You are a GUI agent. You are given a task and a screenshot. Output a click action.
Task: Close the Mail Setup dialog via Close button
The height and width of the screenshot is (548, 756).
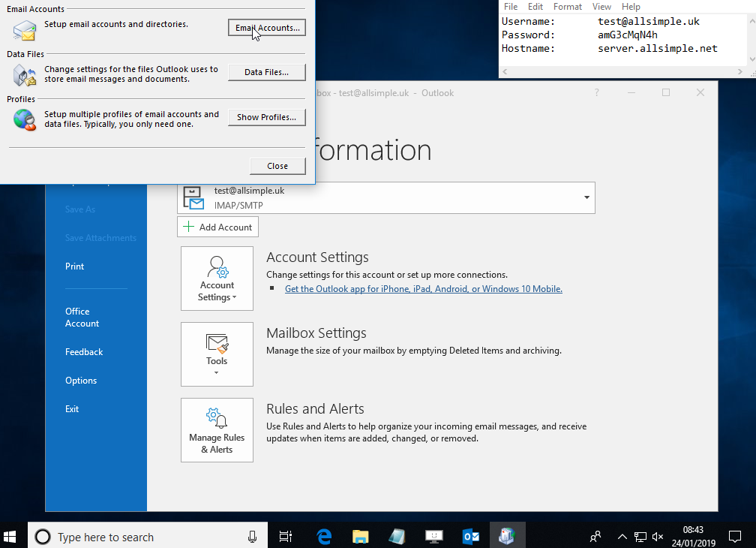pos(277,166)
